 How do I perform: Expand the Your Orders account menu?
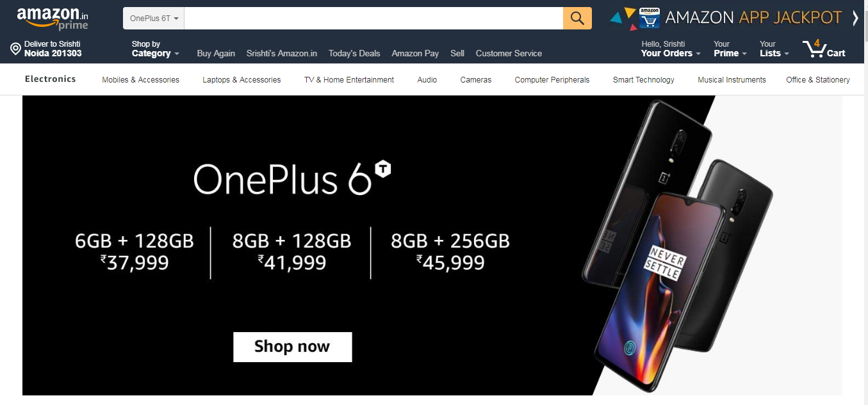pyautogui.click(x=671, y=49)
